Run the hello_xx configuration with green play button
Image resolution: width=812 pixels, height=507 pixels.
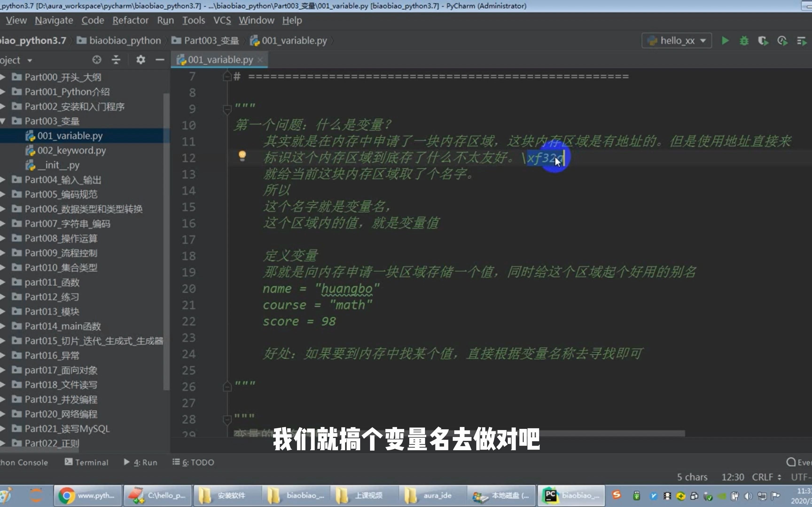pyautogui.click(x=725, y=41)
